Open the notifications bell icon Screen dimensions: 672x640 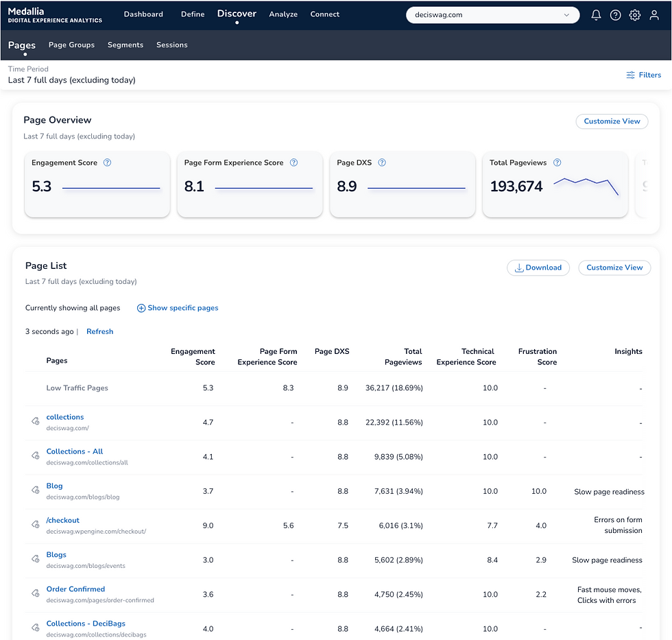point(596,15)
